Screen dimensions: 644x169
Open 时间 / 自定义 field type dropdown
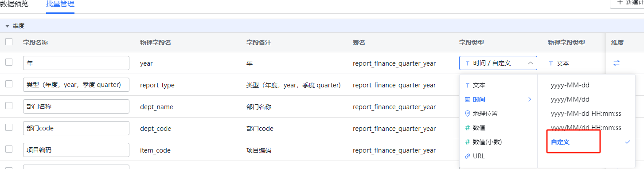(498, 63)
